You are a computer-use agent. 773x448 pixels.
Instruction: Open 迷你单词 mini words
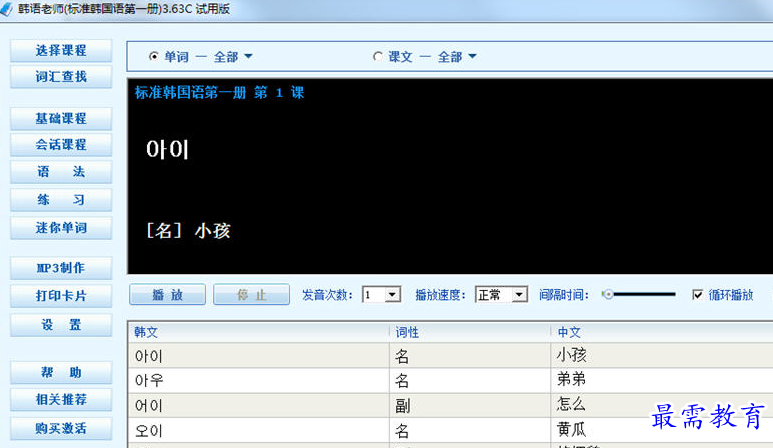[61, 228]
